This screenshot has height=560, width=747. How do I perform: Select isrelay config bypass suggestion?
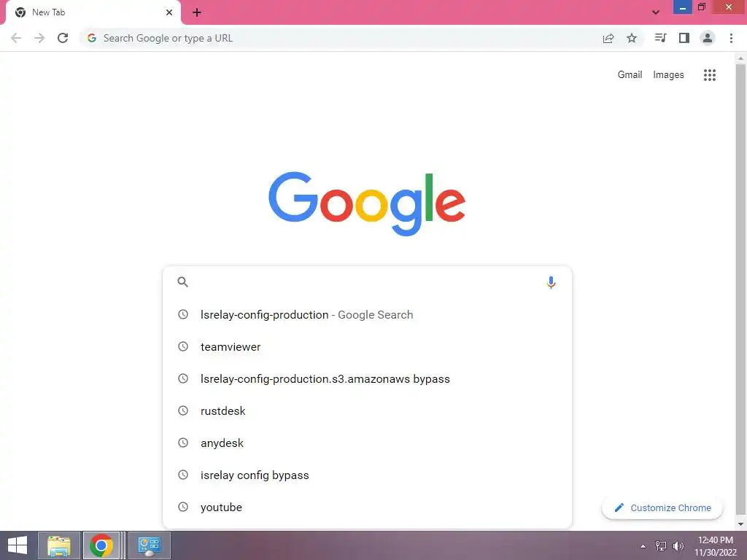coord(367,475)
